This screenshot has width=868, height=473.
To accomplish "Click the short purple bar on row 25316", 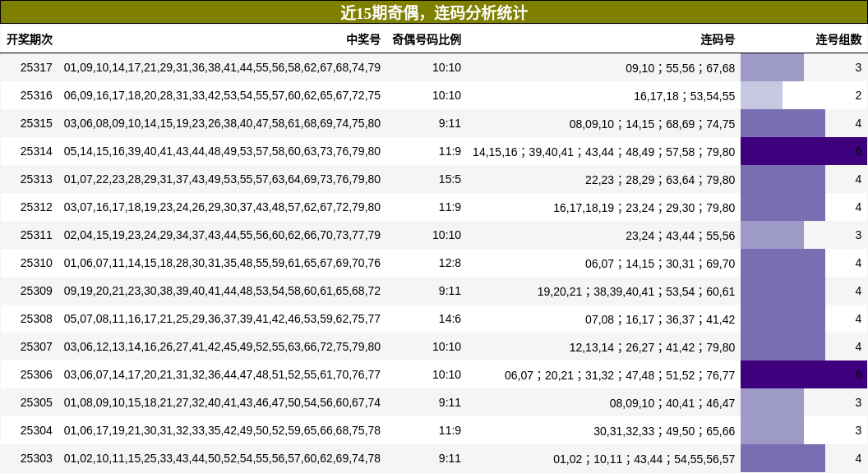I will (x=762, y=95).
